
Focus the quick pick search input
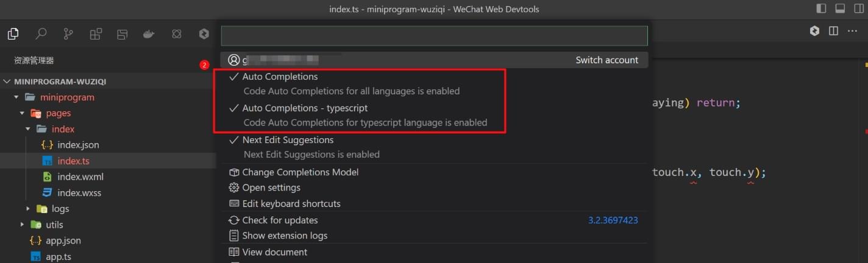pos(434,36)
